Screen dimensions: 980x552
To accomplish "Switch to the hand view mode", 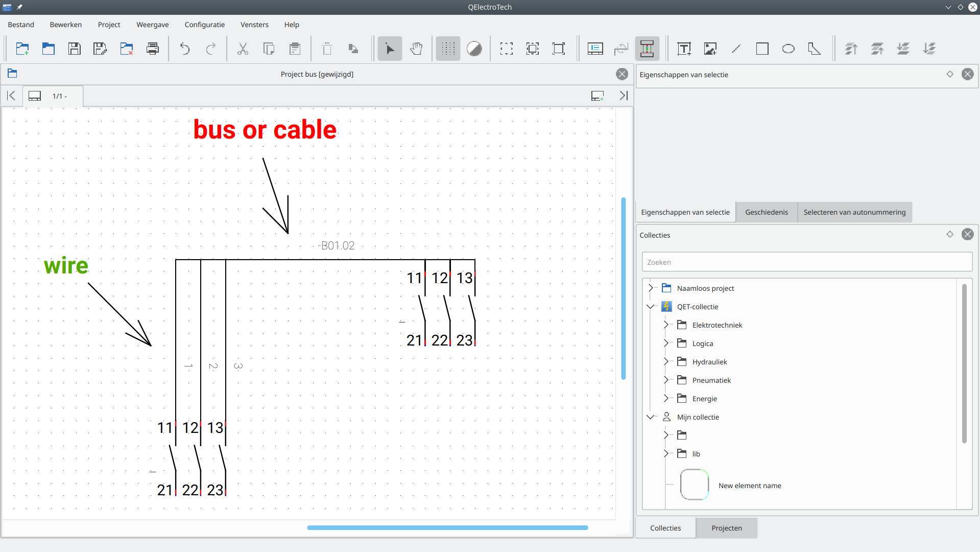I will (x=416, y=49).
